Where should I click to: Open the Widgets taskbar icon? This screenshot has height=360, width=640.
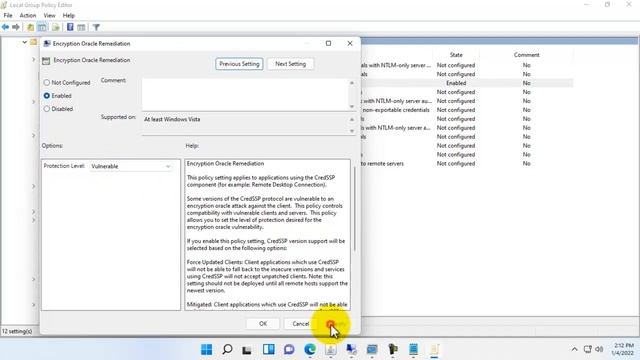pos(269,349)
